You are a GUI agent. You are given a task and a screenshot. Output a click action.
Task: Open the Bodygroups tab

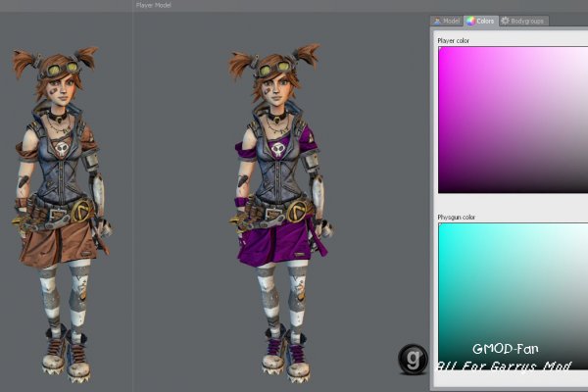click(x=524, y=21)
